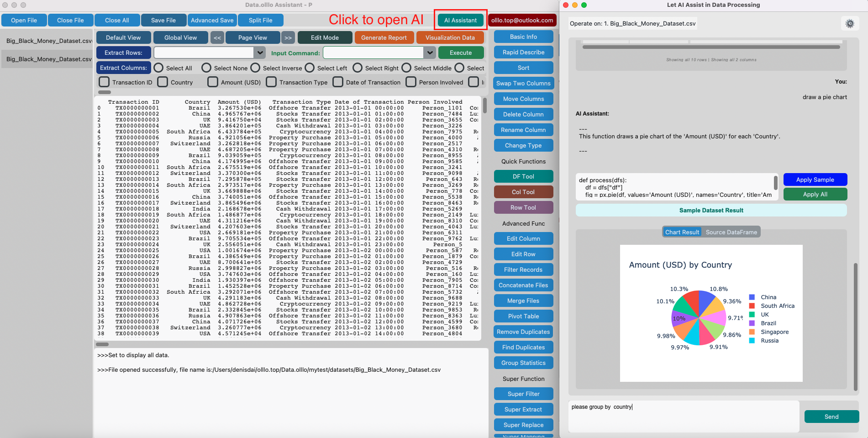
Task: Open the AI Assistant settings gear icon
Action: click(x=850, y=23)
